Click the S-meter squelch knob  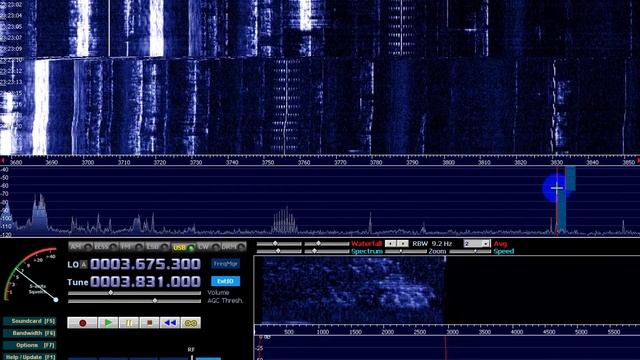pos(56,300)
